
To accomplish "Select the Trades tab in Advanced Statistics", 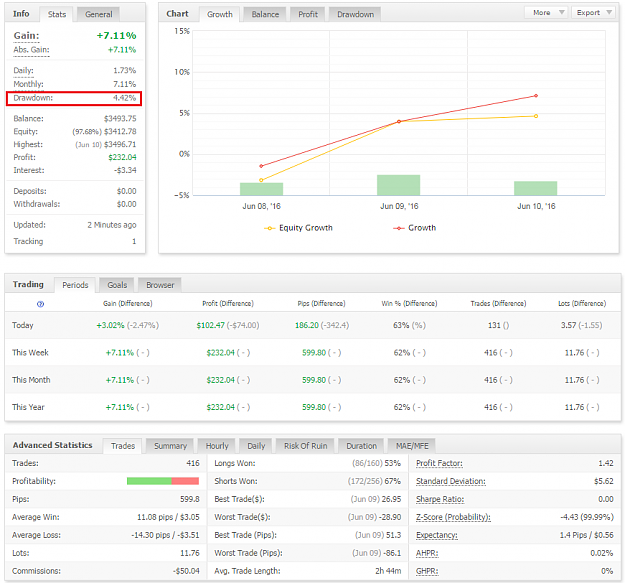I will (x=123, y=446).
